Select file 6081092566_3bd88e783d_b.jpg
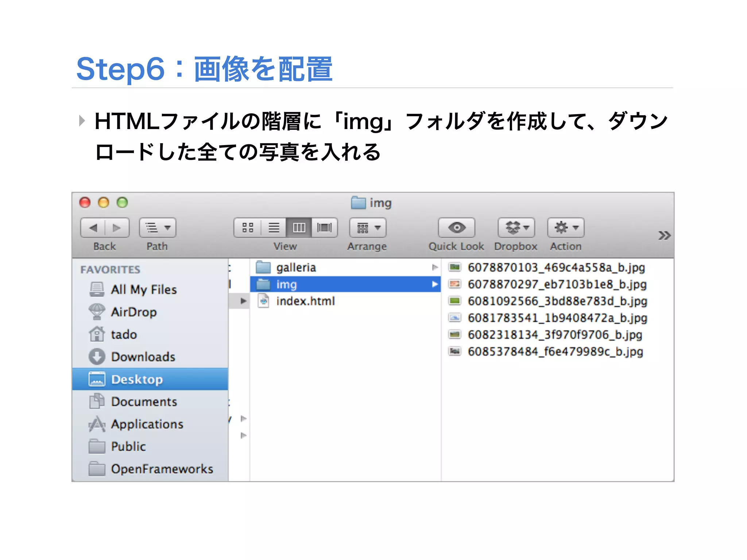747x560 pixels. (557, 301)
